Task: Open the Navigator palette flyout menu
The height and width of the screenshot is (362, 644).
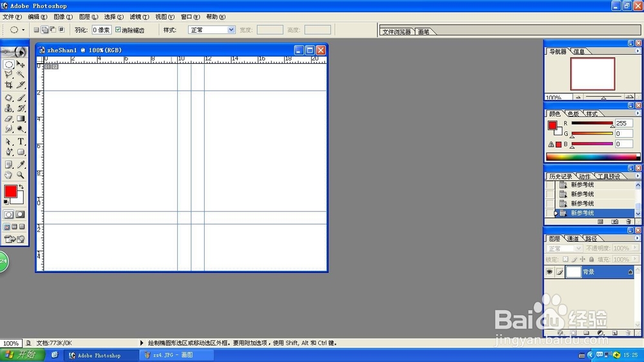Action: point(638,51)
